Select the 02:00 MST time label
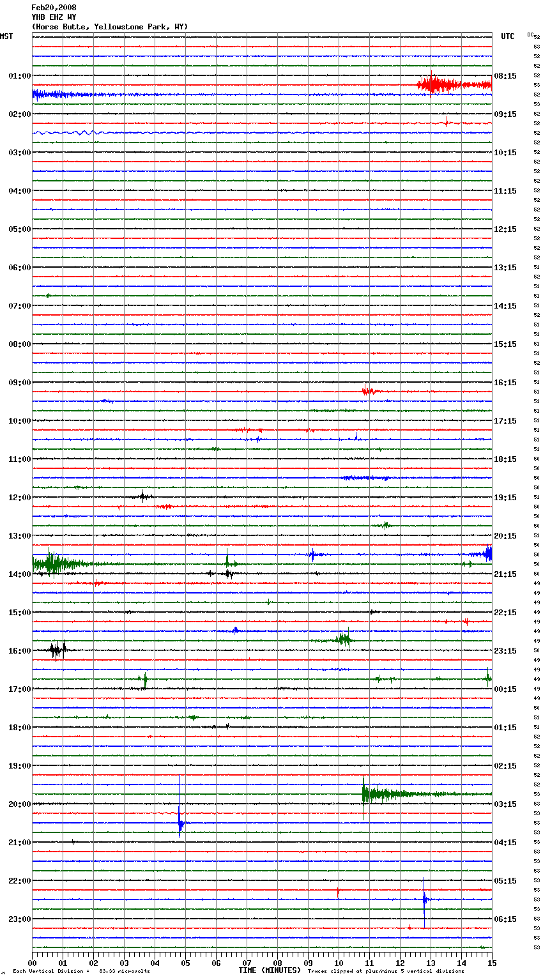The height and width of the screenshot is (980, 543). click(x=20, y=114)
